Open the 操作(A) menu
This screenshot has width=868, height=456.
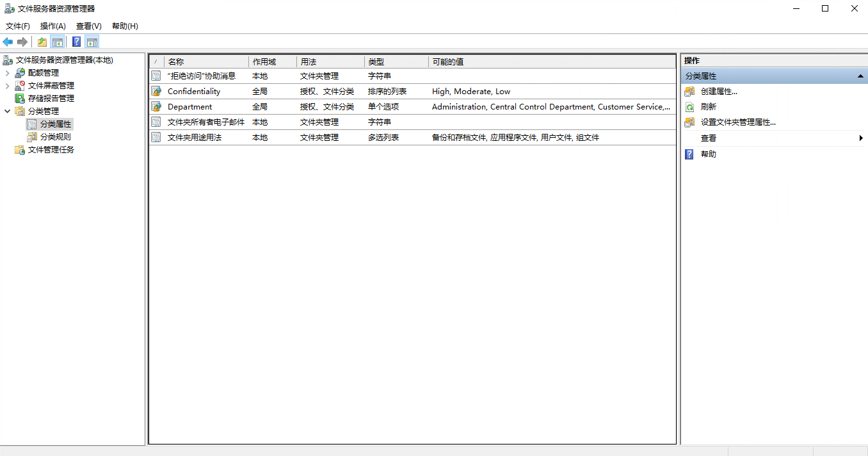pyautogui.click(x=53, y=26)
